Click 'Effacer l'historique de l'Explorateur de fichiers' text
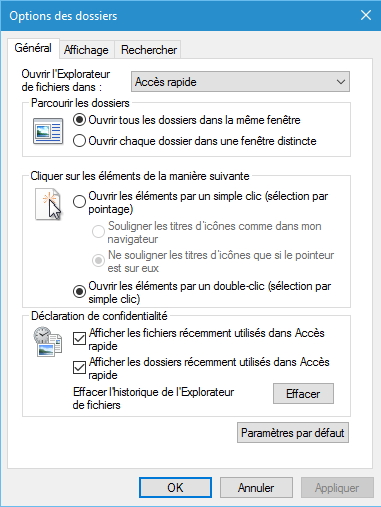Screen dimensions: 381x507 (153, 398)
